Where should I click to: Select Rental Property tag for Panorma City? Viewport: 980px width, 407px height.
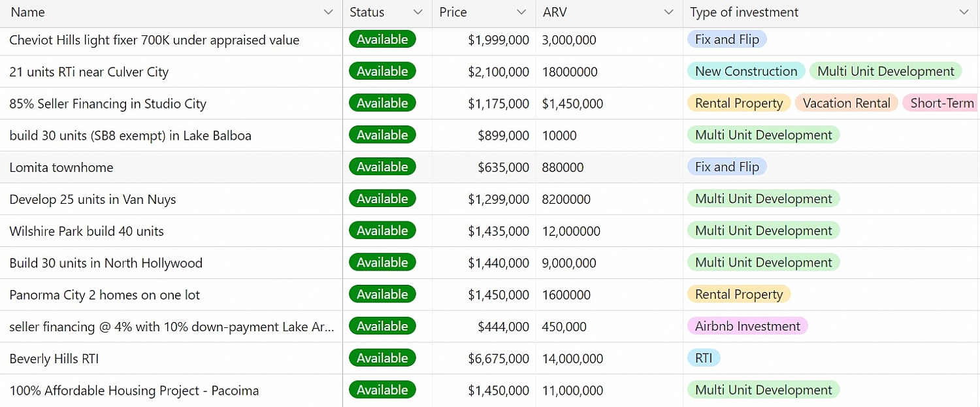(x=738, y=295)
